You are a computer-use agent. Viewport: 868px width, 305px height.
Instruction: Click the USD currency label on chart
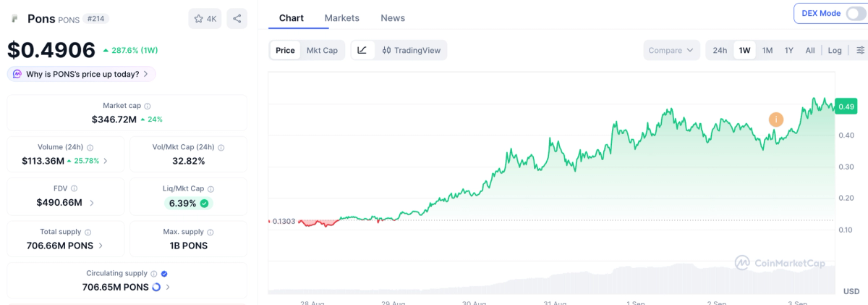(x=851, y=291)
